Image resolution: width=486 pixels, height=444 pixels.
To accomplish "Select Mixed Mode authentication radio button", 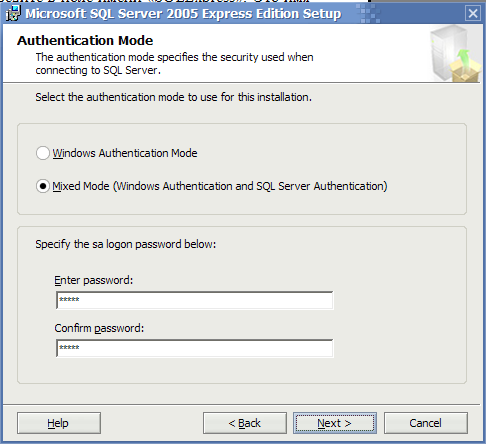I will click(43, 186).
